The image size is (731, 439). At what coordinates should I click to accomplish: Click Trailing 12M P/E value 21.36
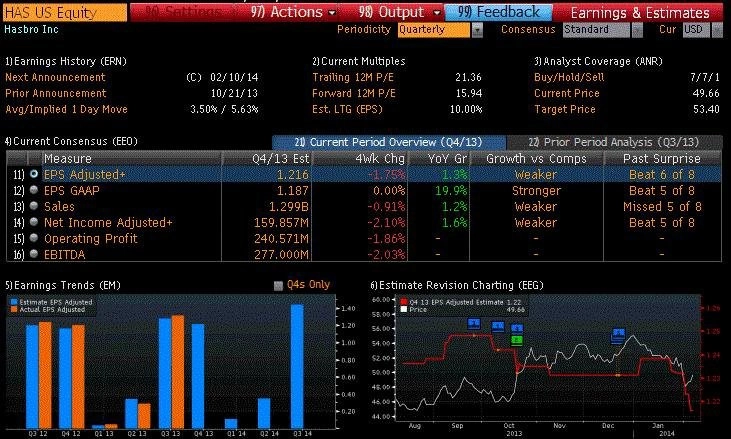point(469,77)
